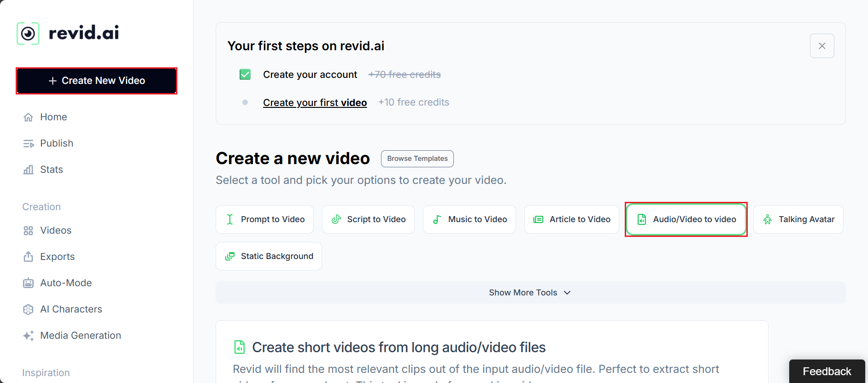
Task: Open the Create your first video link
Action: point(315,102)
